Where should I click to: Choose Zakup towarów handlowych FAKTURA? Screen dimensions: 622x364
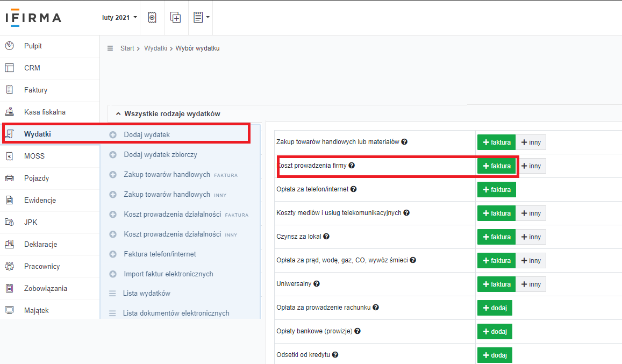(180, 175)
